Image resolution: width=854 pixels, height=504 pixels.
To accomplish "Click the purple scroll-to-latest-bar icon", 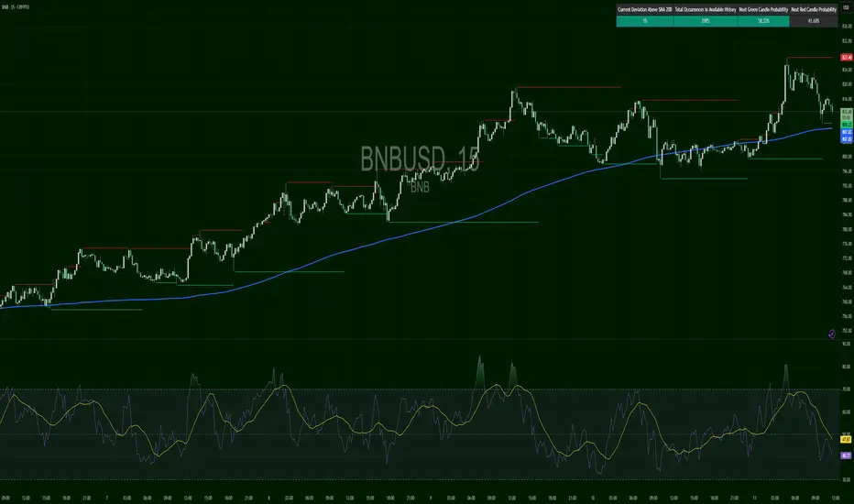I will 832,334.
